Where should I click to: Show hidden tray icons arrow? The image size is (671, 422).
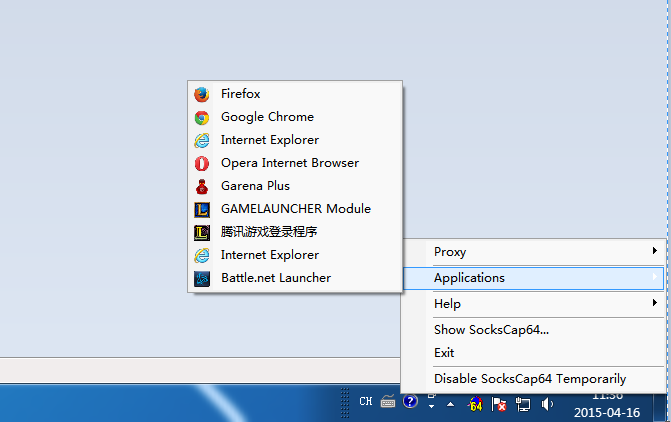[451, 404]
